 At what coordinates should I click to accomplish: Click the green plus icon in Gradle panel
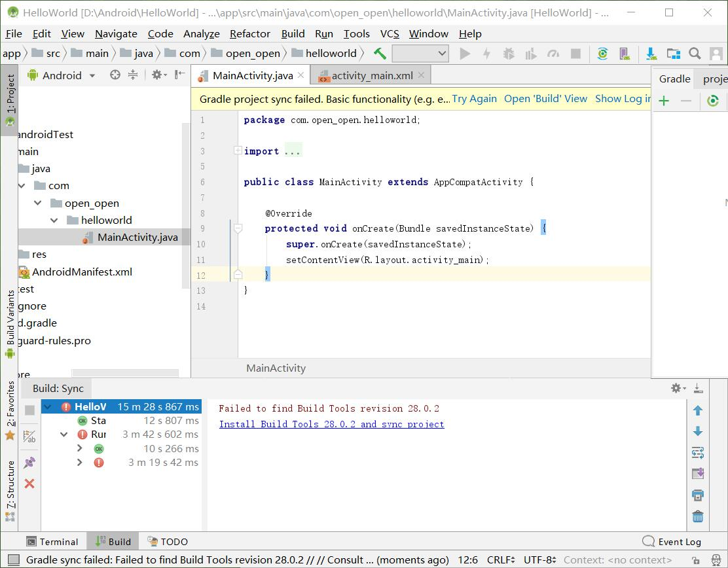tap(664, 101)
